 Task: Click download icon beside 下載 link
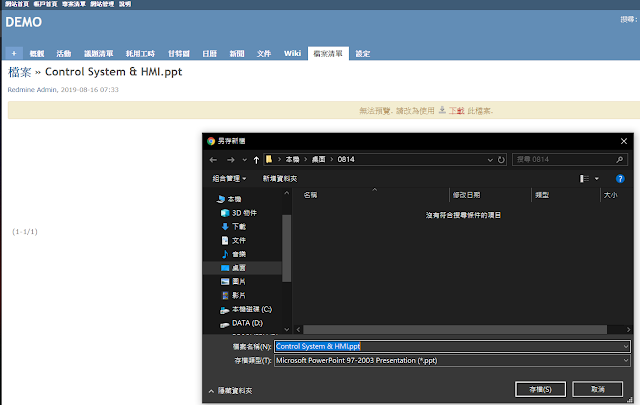[442, 110]
